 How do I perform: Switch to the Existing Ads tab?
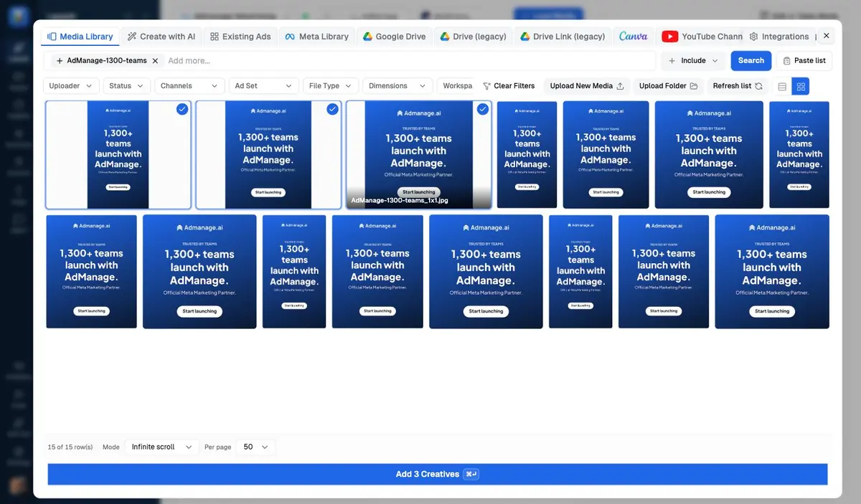[240, 37]
